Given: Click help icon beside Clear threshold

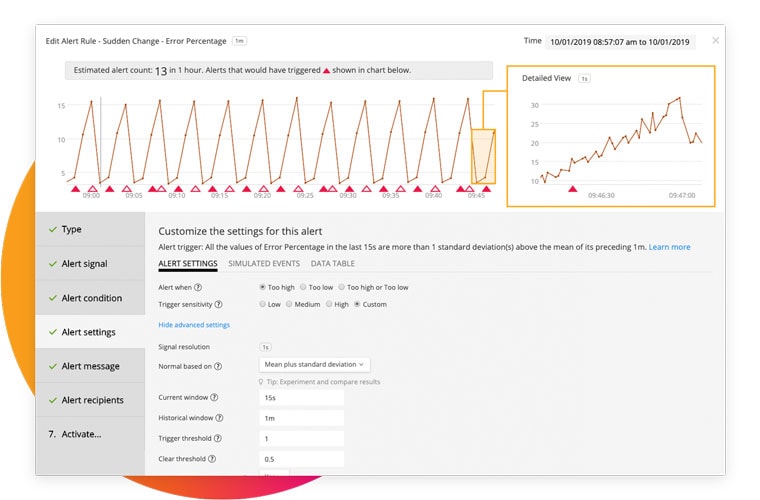Looking at the screenshot, I should point(213,459).
